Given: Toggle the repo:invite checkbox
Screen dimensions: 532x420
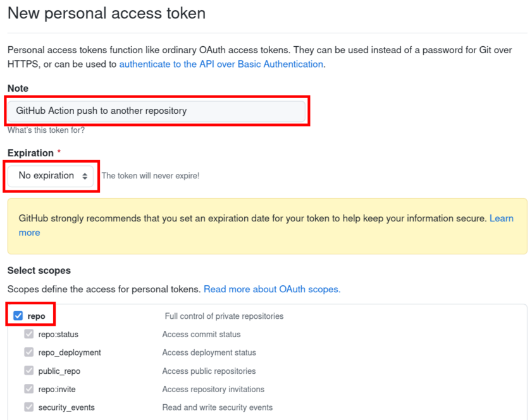Looking at the screenshot, I should point(29,389).
